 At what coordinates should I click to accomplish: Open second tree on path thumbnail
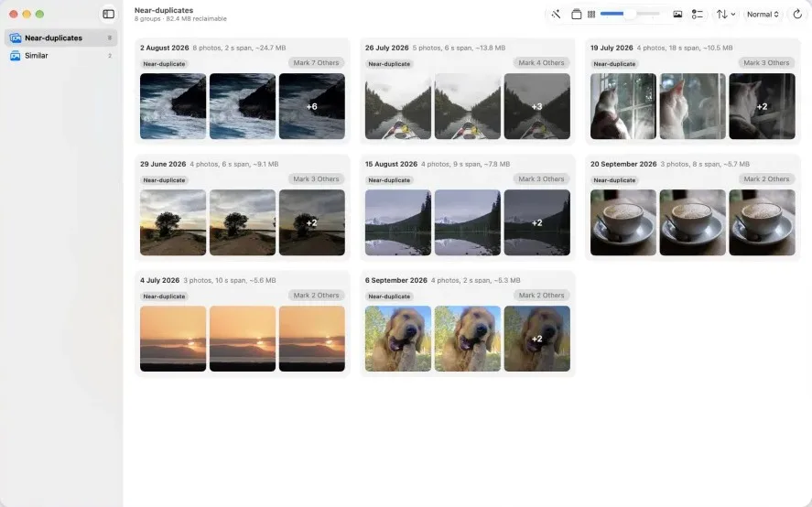click(x=243, y=222)
